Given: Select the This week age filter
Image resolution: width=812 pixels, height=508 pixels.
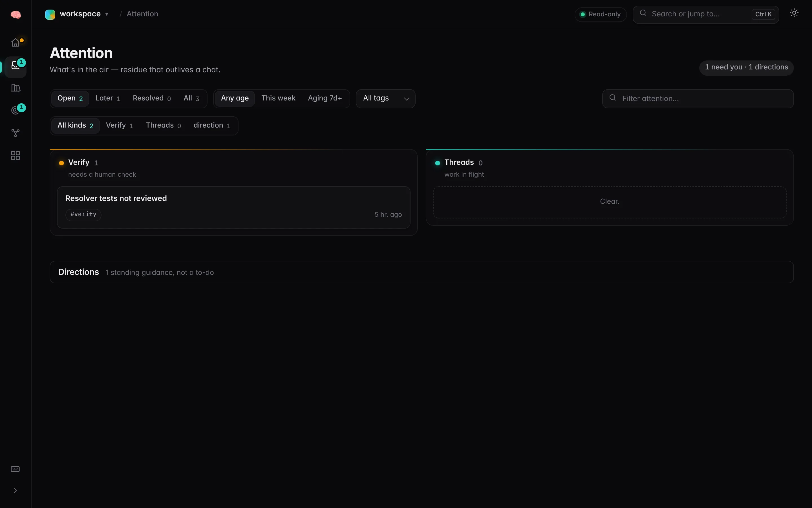Looking at the screenshot, I should (278, 98).
